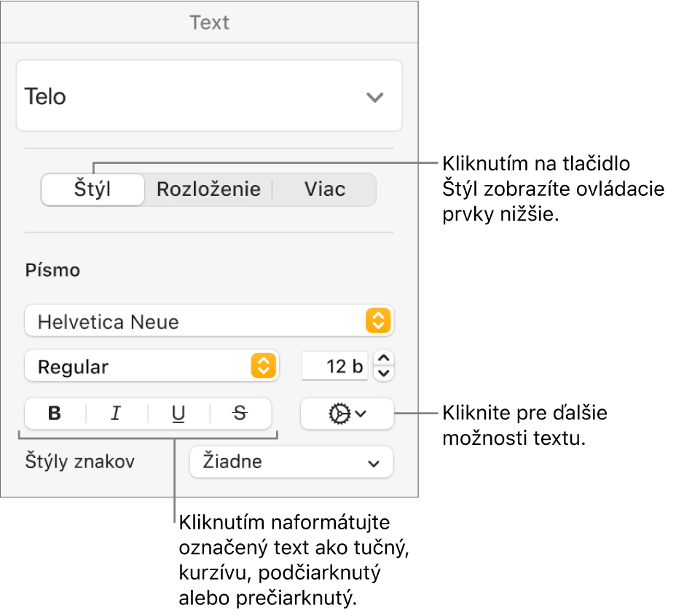Open the Telo paragraph style dropdown
The height and width of the screenshot is (616, 676).
(x=209, y=95)
